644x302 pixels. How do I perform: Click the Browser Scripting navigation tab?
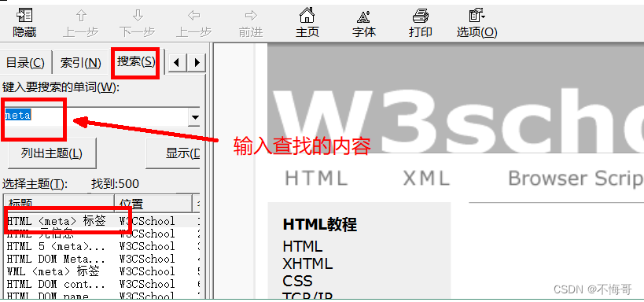(x=576, y=179)
